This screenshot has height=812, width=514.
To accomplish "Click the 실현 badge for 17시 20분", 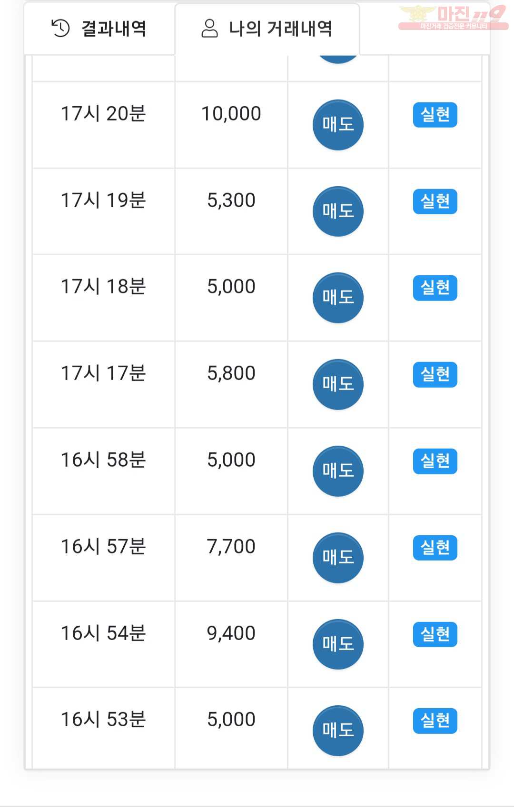I will (435, 115).
